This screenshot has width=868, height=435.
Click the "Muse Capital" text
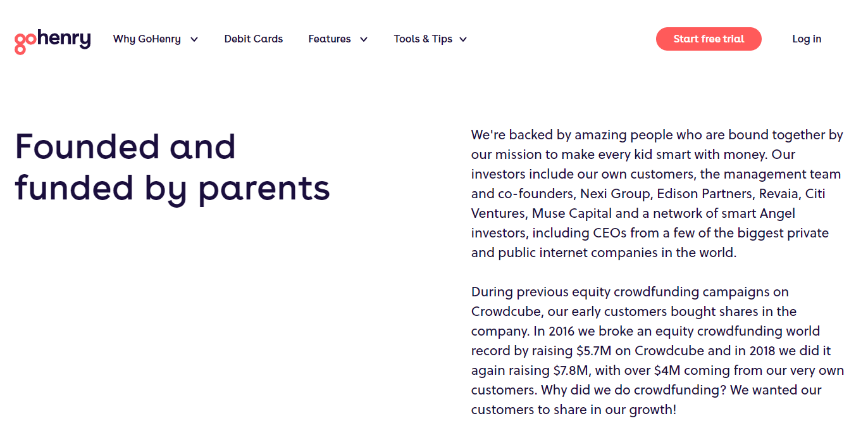tap(574, 213)
